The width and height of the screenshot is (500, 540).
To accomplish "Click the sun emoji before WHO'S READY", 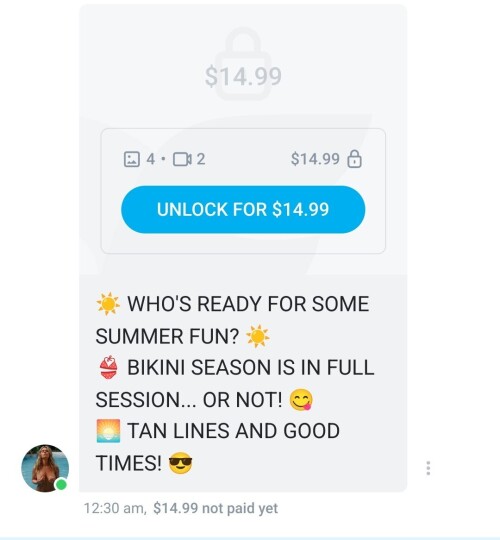I will [x=108, y=304].
